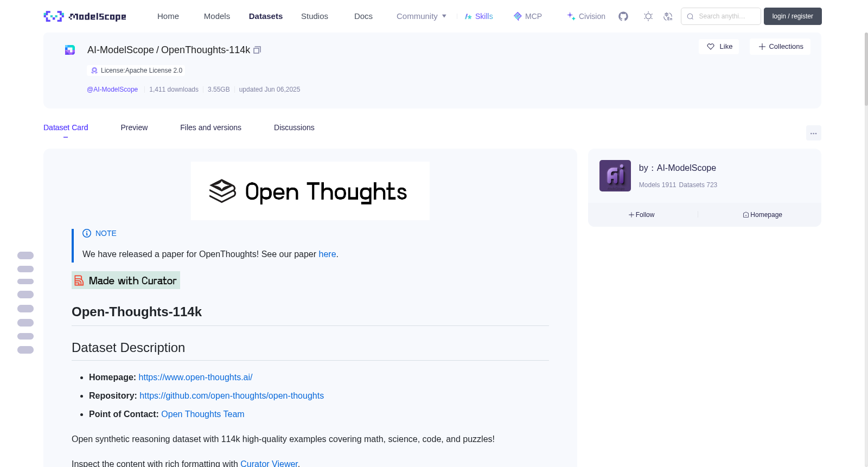Toggle the light/dark theme sun icon
This screenshot has height=467, width=868.
648,16
